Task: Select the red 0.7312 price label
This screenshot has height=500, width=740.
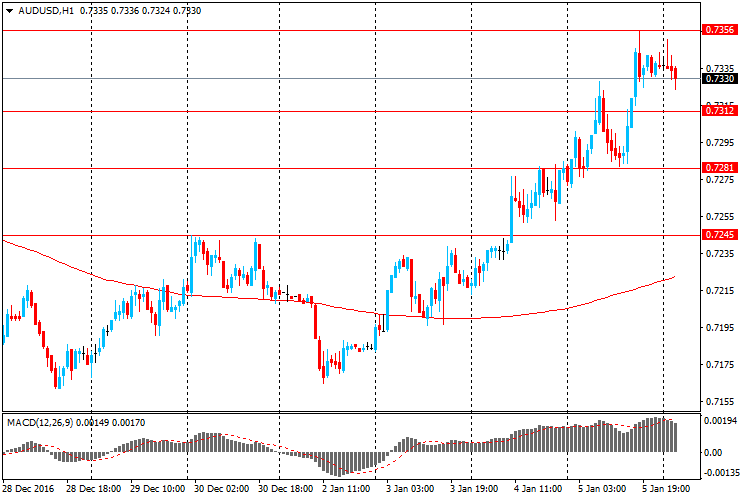Action: tap(720, 111)
